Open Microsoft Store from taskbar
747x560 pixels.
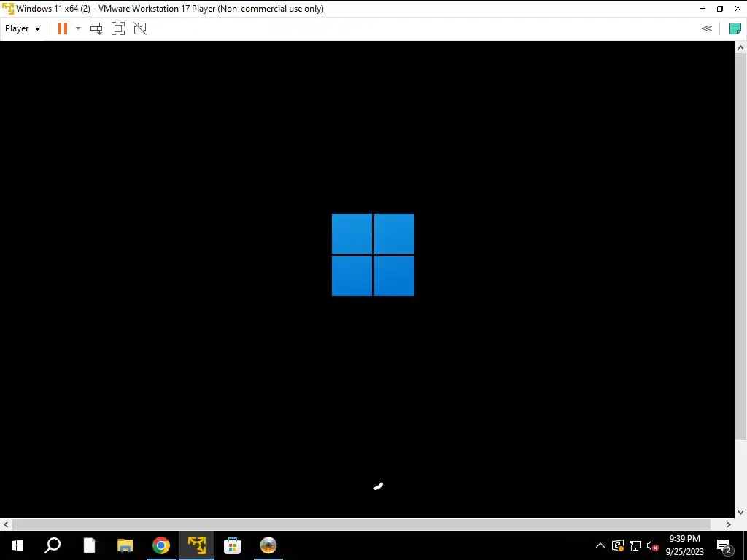233,545
